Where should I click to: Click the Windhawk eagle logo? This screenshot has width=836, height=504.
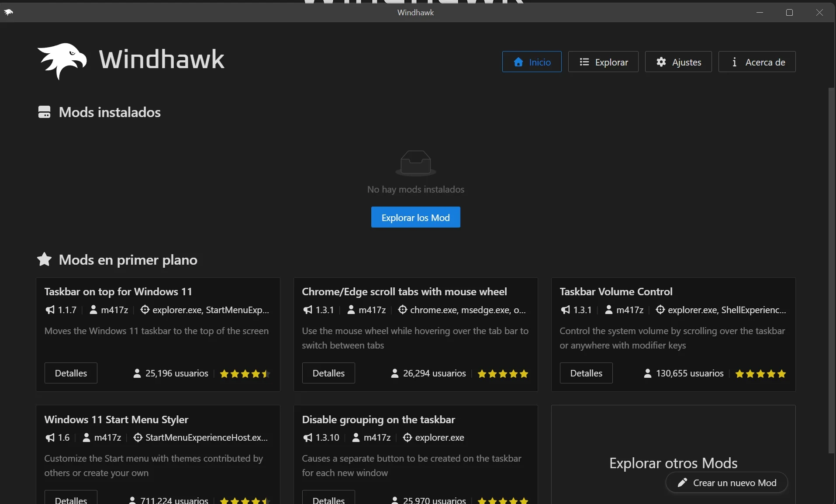point(62,61)
